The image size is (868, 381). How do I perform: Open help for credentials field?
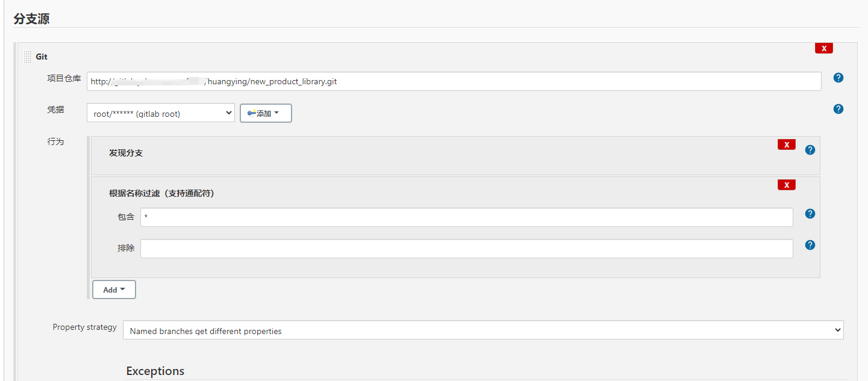(x=838, y=109)
